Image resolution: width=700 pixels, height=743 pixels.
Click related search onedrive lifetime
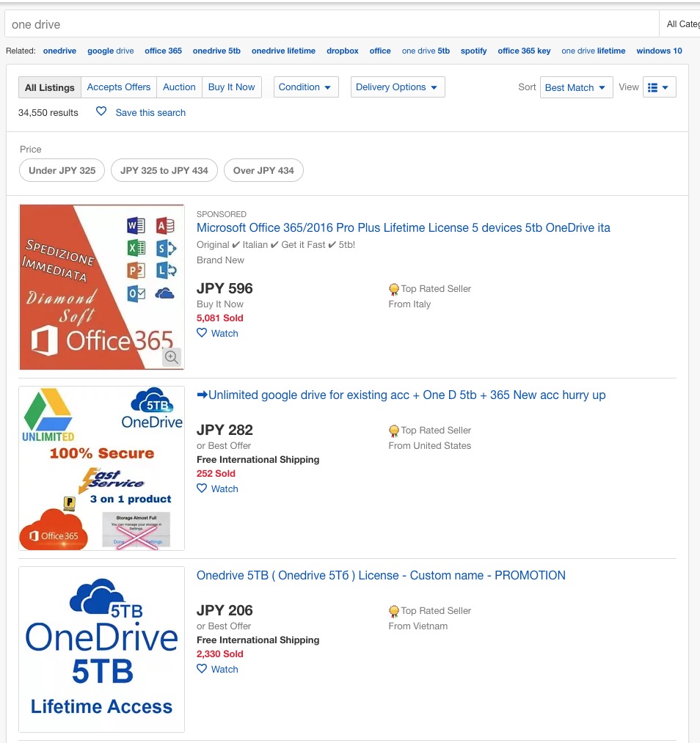pyautogui.click(x=283, y=51)
